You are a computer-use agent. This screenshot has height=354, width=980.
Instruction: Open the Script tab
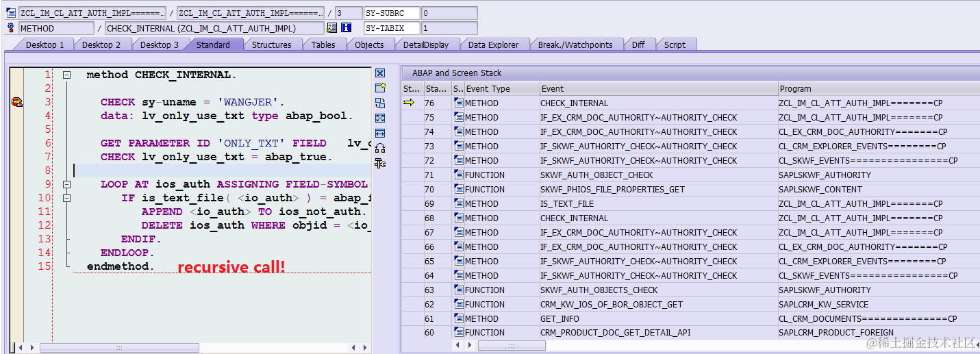click(675, 45)
